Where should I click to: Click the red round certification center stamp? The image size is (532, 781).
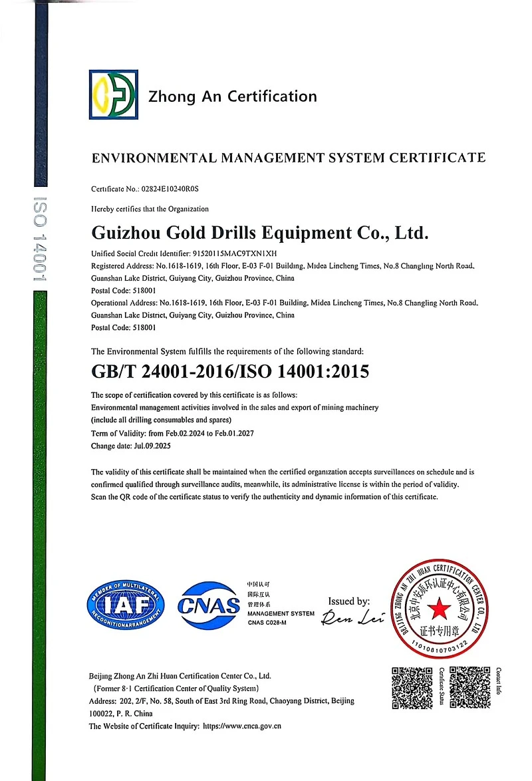440,608
